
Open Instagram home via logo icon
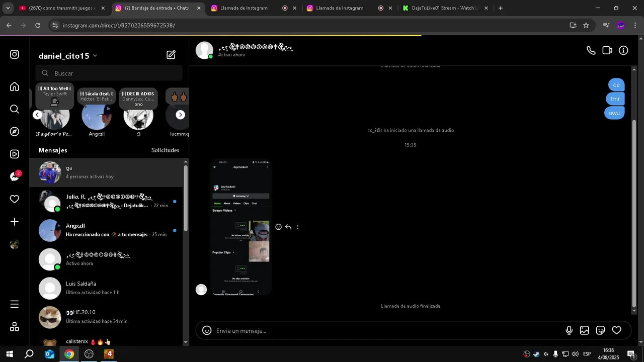(x=15, y=54)
